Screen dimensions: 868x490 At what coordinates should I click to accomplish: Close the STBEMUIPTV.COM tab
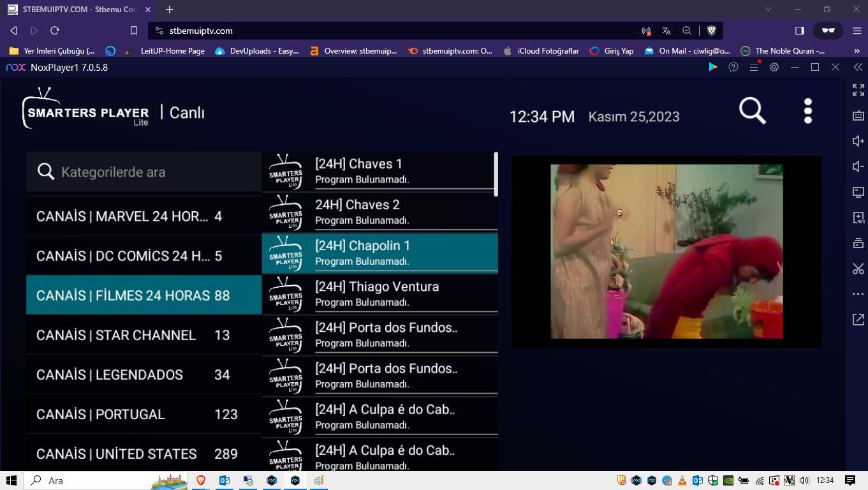pyautogui.click(x=149, y=10)
